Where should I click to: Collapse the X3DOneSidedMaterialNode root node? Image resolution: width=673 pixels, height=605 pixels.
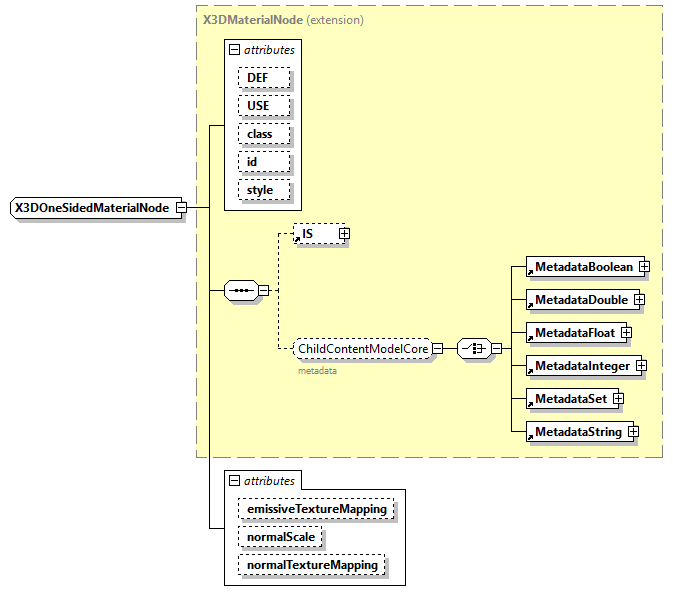tap(182, 208)
